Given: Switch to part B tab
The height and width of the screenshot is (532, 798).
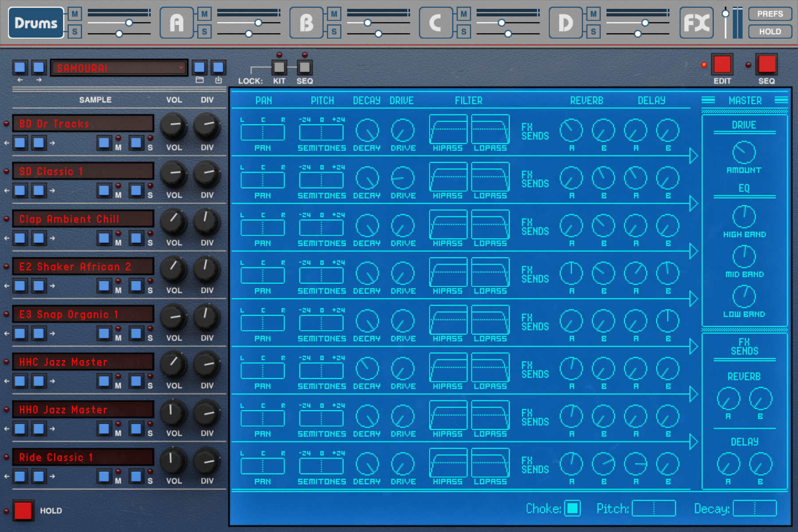Looking at the screenshot, I should 306,23.
